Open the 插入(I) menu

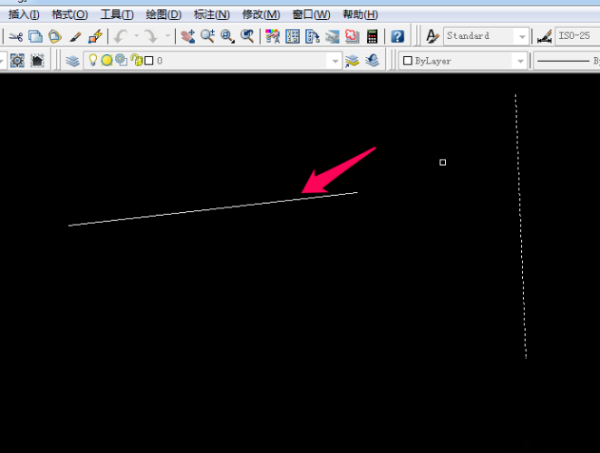(x=24, y=15)
